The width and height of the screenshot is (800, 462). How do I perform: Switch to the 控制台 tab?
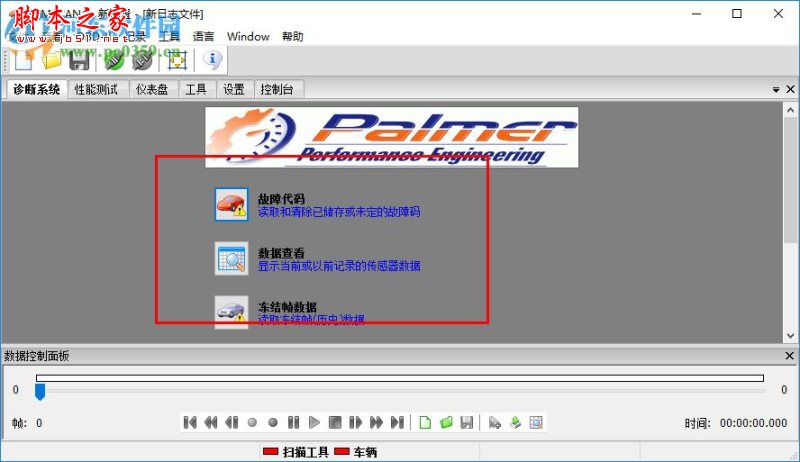click(277, 90)
